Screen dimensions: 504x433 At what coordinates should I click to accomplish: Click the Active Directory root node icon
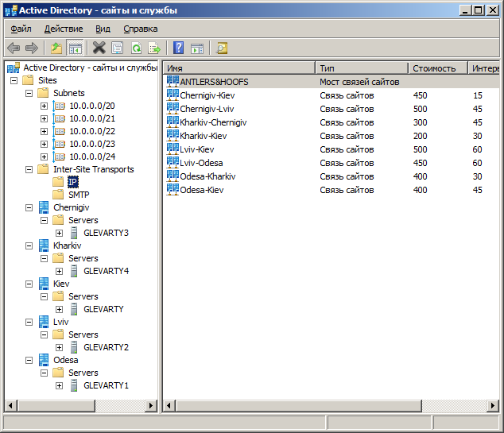point(14,68)
